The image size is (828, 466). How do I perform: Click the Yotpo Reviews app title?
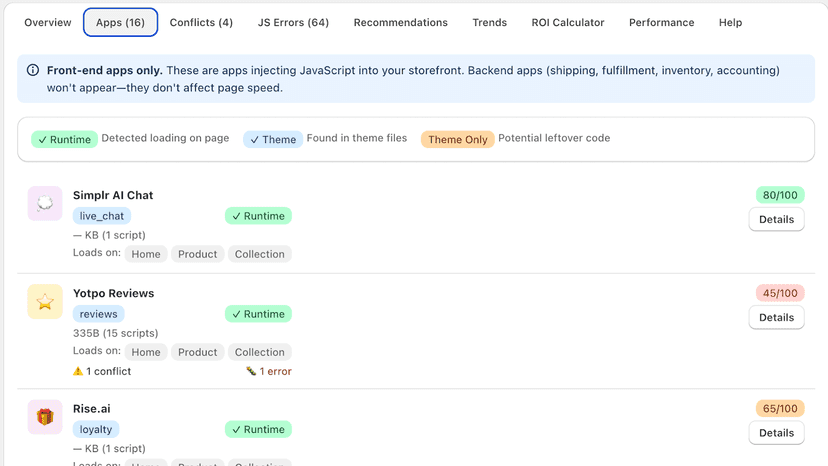click(114, 293)
